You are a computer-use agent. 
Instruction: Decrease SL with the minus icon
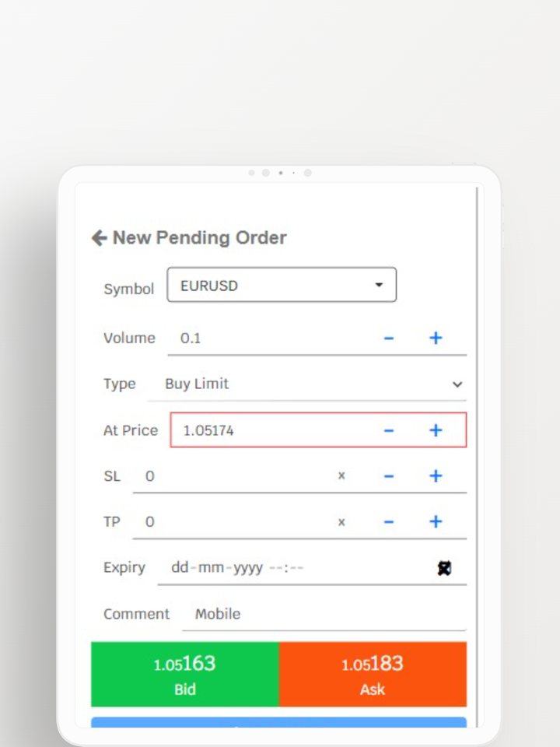click(x=389, y=475)
